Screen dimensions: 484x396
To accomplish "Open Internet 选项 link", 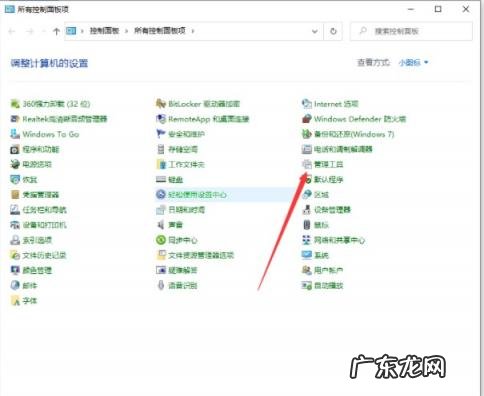I will tap(336, 104).
